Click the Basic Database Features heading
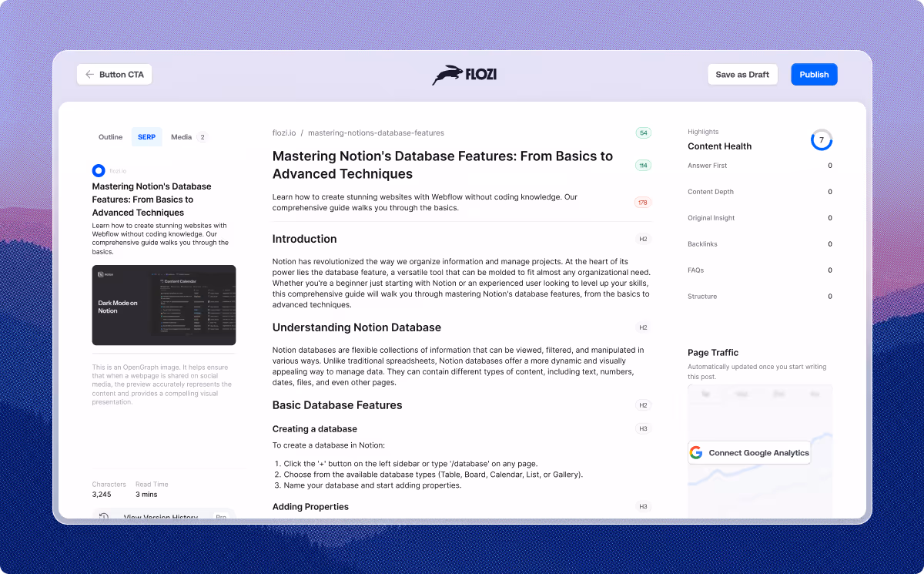The height and width of the screenshot is (574, 924). (337, 405)
